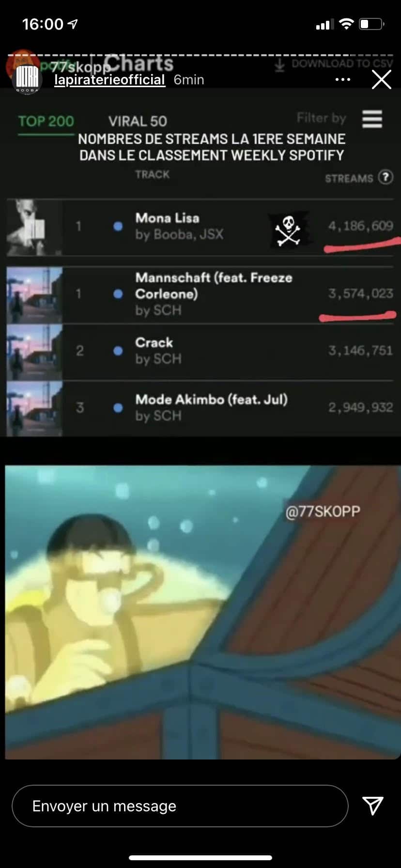The width and height of the screenshot is (401, 868).
Task: Switch to the TOP 200 tab
Action: [x=46, y=121]
